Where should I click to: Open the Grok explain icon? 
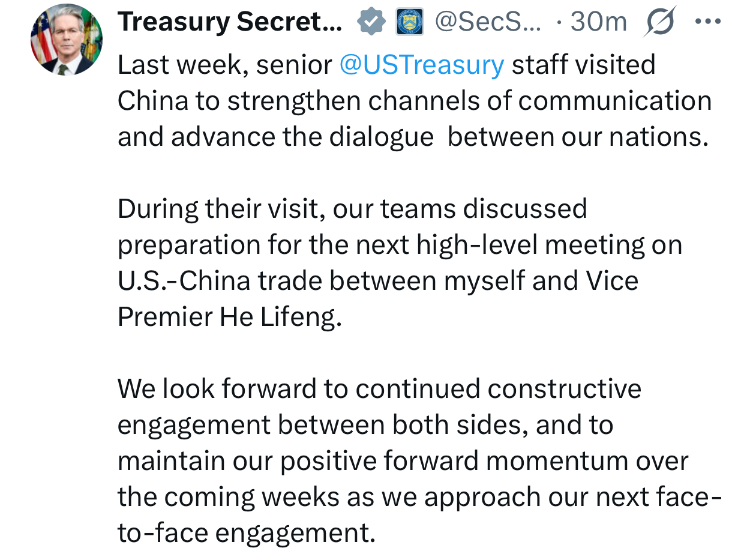(x=659, y=22)
